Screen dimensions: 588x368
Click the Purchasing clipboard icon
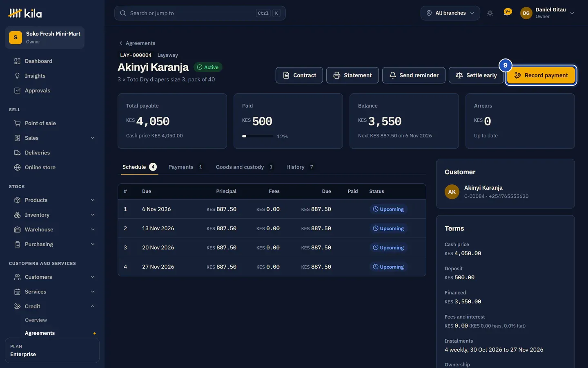pos(17,244)
